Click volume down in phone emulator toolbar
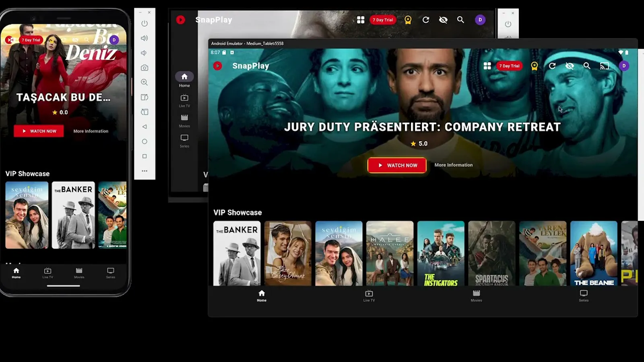The width and height of the screenshot is (644, 362). [x=144, y=53]
